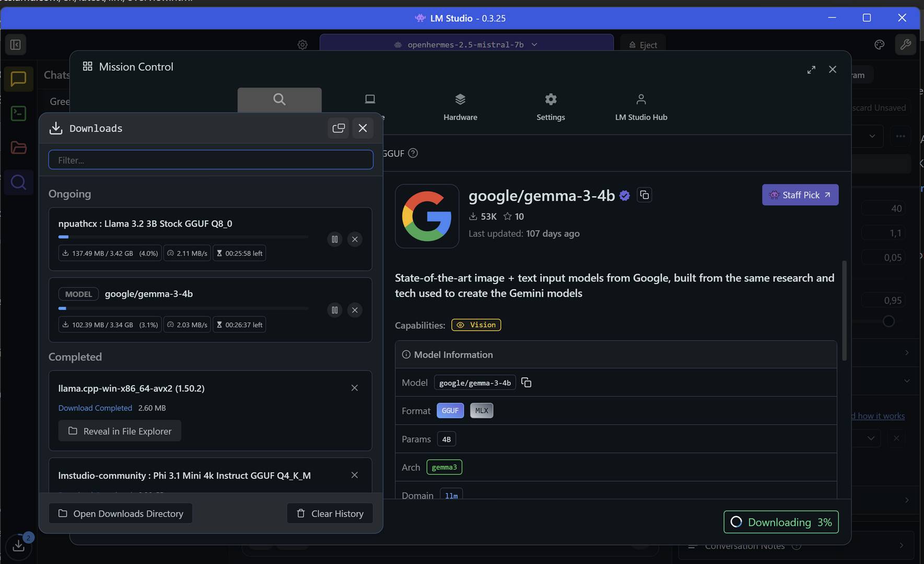Open model settings gear beside model selector
This screenshot has width=924, height=564.
pos(302,45)
